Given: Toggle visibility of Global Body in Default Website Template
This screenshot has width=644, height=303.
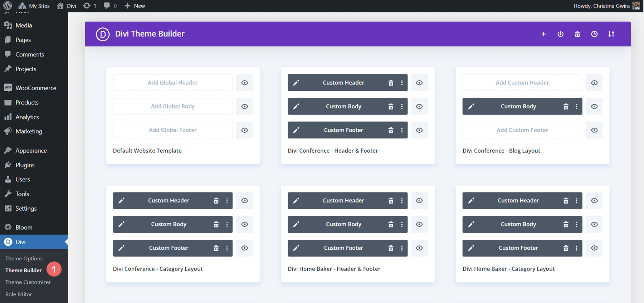Looking at the screenshot, I should point(244,106).
